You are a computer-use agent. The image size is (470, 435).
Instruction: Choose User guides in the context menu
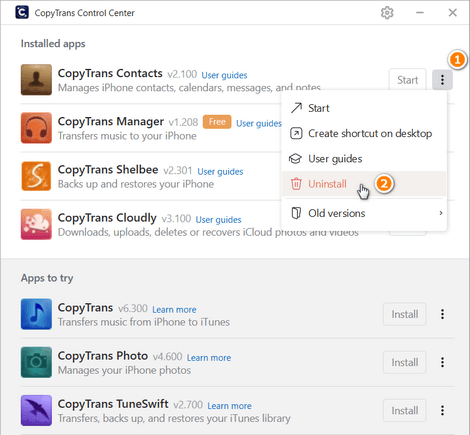[364, 159]
